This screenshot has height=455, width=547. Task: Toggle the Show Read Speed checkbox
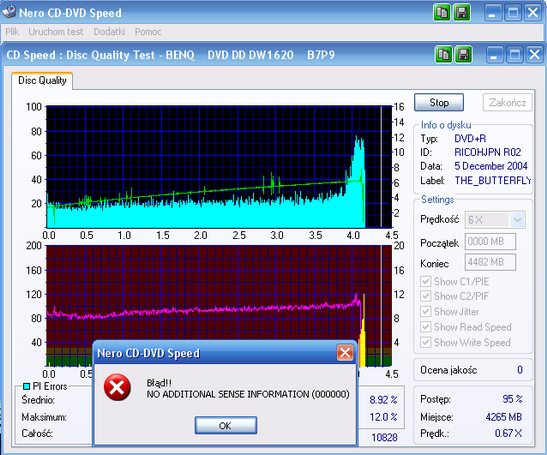[425, 327]
